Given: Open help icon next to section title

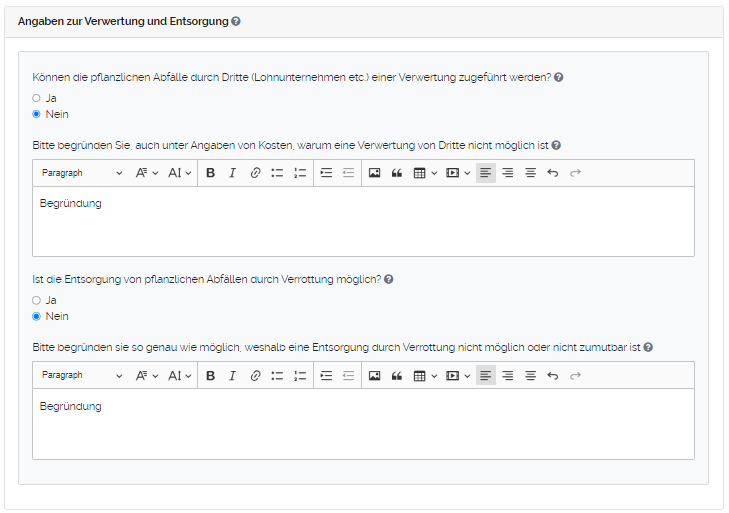Looking at the screenshot, I should pyautogui.click(x=236, y=21).
